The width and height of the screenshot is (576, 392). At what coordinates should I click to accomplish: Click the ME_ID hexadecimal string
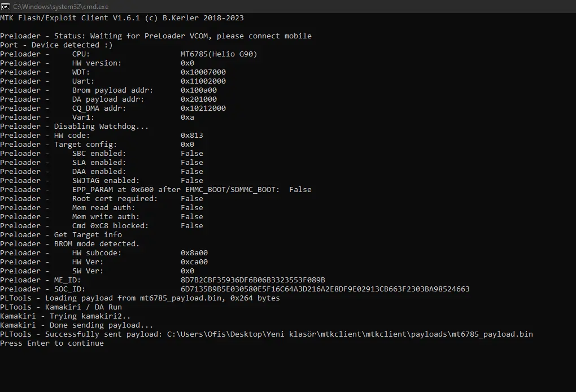coord(253,280)
